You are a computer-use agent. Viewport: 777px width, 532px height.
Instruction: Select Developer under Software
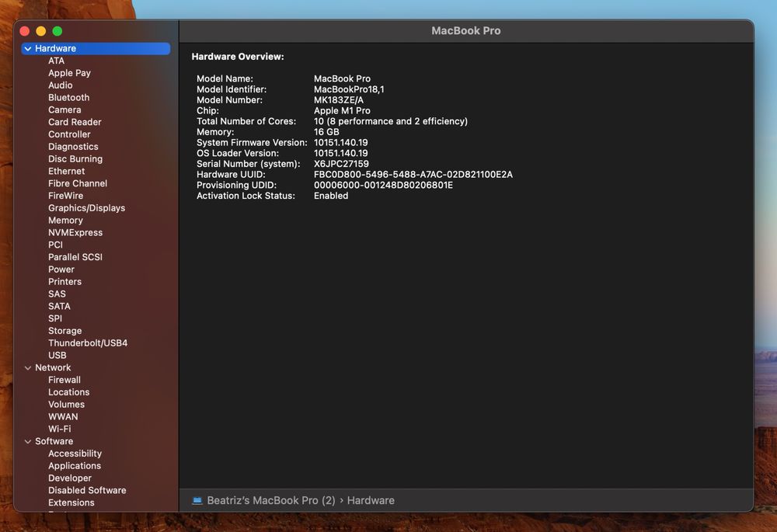[x=70, y=478]
